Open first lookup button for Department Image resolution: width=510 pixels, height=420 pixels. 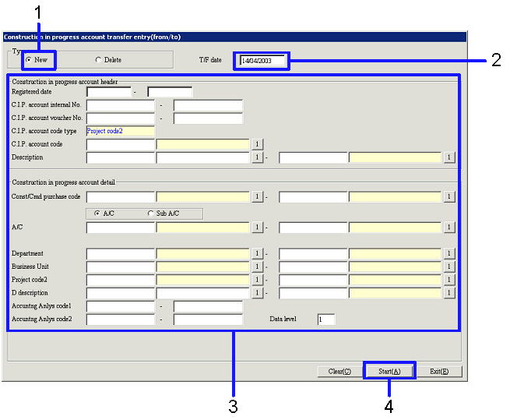point(256,254)
